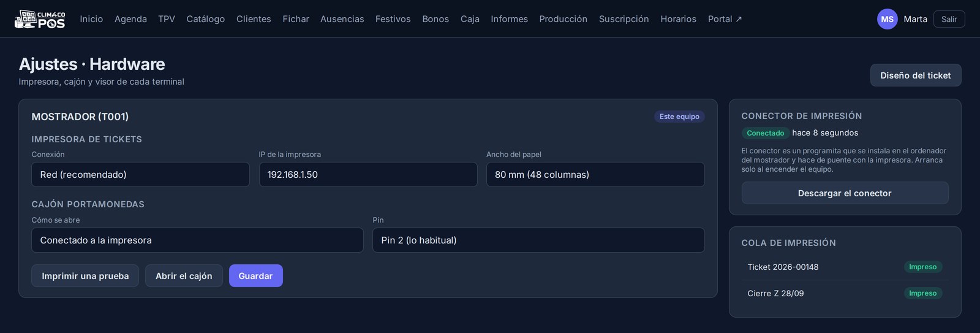Viewport: 980px width, 333px height.
Task: Click the MOSTRADOR (T001) heading
Action: tap(80, 117)
